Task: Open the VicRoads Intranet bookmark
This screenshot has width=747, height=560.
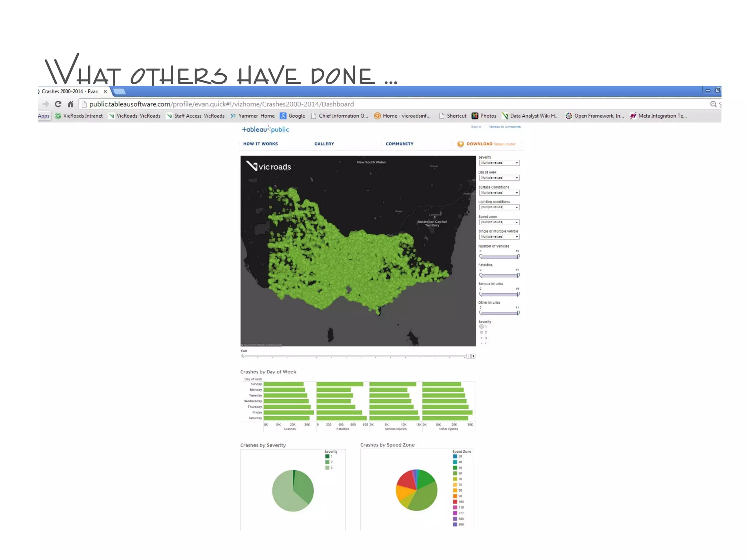Action: pos(79,116)
